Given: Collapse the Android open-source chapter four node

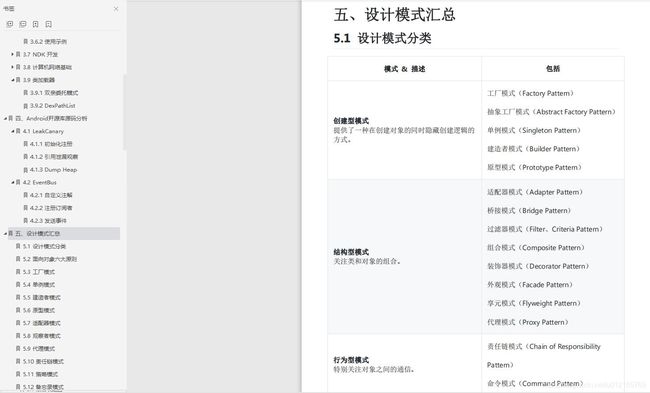Looking at the screenshot, I should tap(5, 119).
